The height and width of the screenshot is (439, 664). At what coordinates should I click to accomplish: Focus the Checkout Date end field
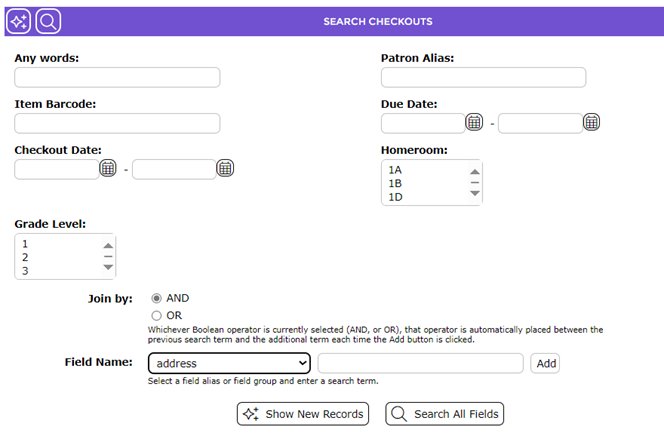pos(174,169)
